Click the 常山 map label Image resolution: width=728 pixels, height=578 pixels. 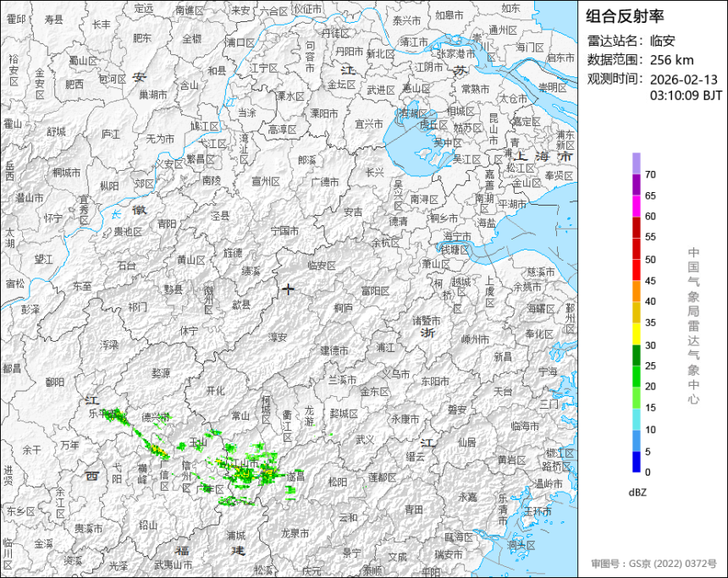tap(240, 416)
